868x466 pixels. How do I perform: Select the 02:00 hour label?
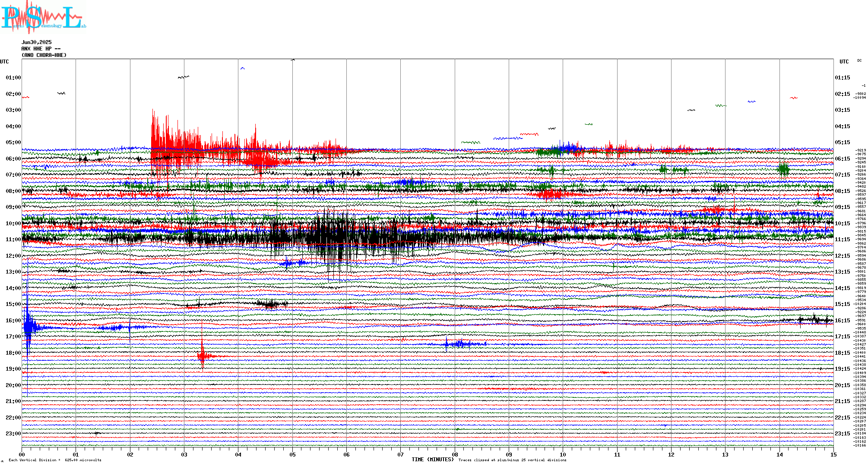point(13,94)
